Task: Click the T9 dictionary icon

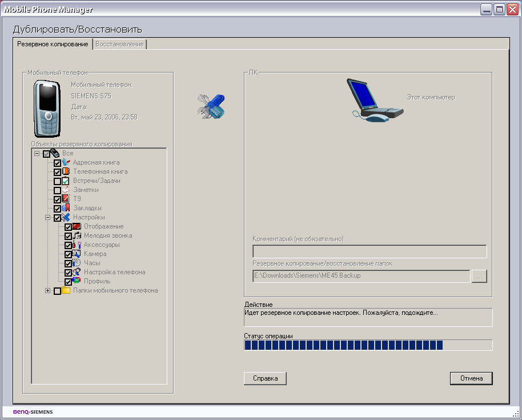Action: point(66,198)
